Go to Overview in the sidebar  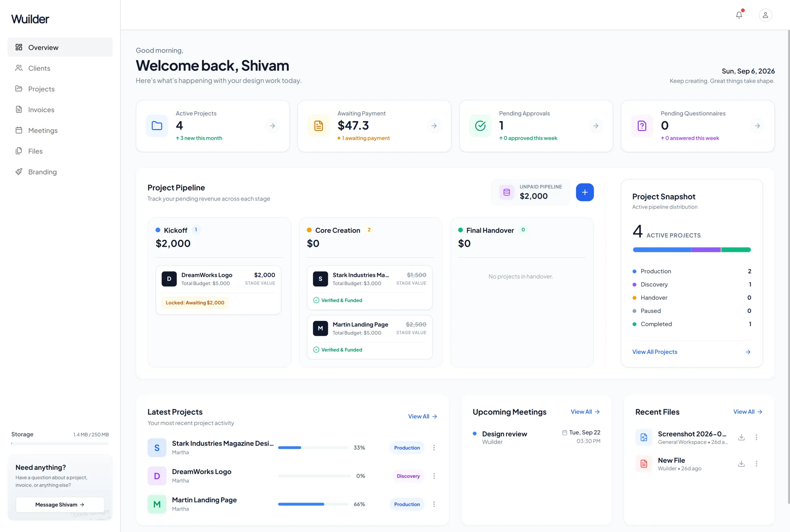tap(60, 47)
